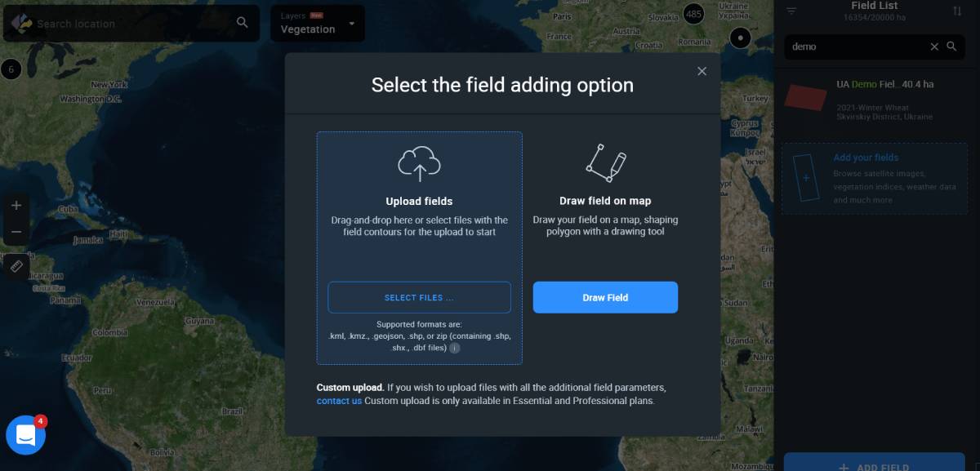The height and width of the screenshot is (471, 980).
Task: Follow the 'contact us' link
Action: [339, 401]
